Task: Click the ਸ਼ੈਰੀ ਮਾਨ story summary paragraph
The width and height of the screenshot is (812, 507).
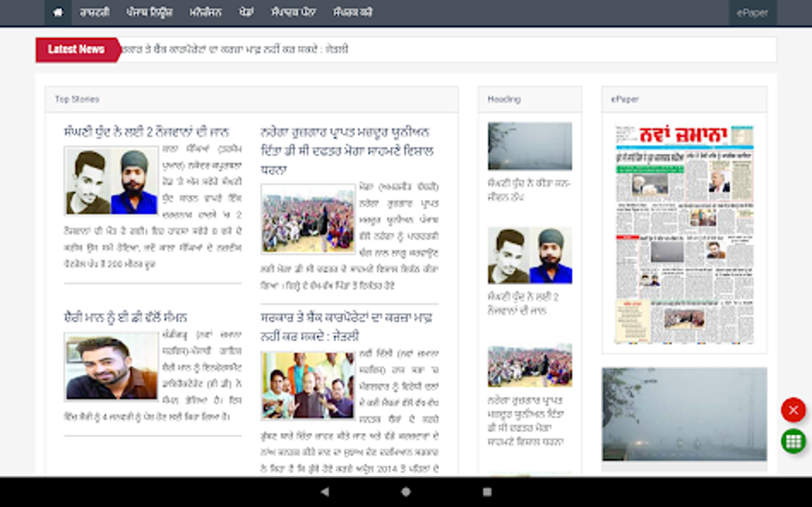Action: 153,376
